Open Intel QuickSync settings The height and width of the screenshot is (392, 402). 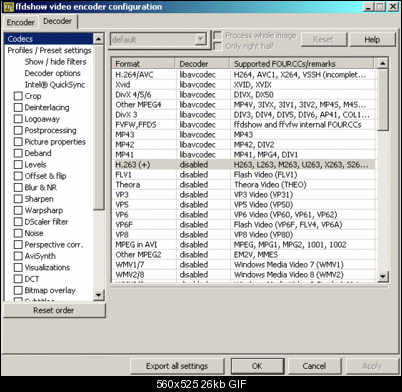point(55,85)
